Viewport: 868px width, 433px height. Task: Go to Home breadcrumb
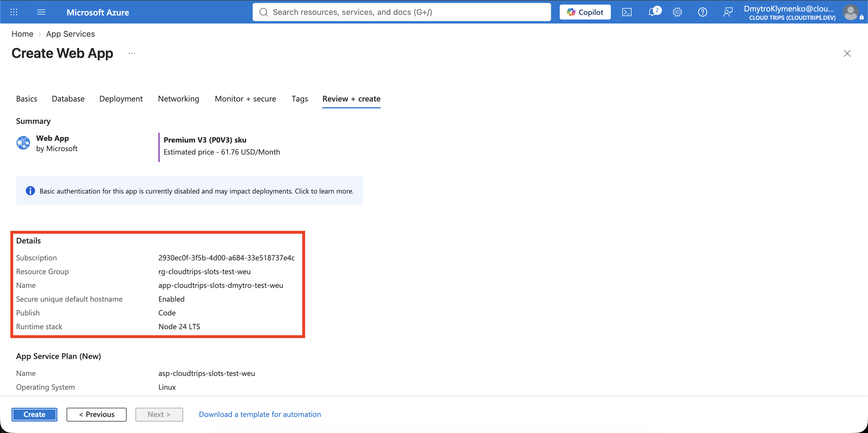22,34
